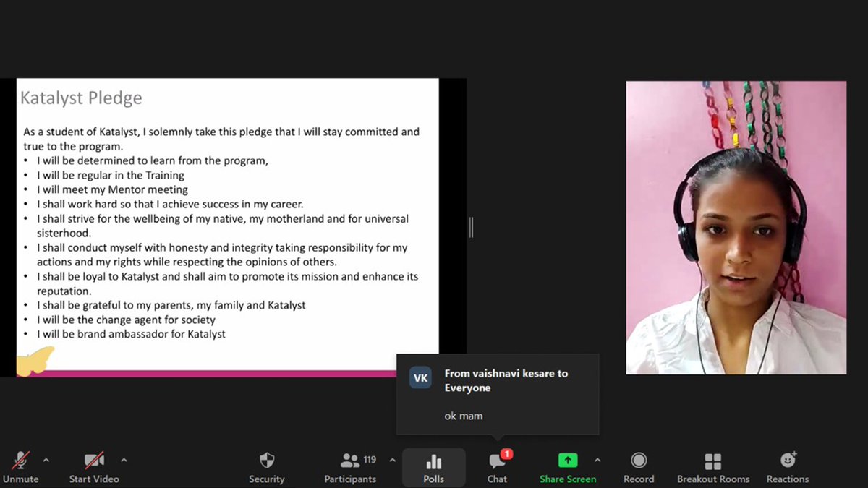Click "I shall work hard" pledge line
868x488 pixels.
point(170,204)
